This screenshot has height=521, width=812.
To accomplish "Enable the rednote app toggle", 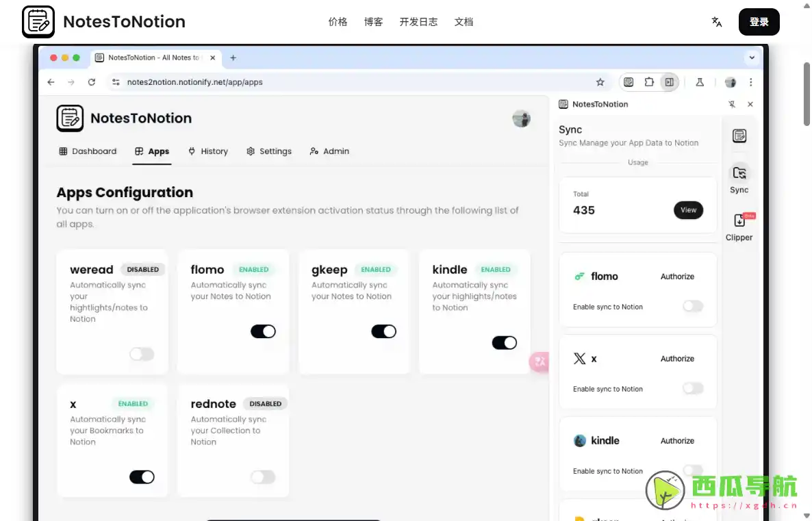I will click(x=263, y=476).
